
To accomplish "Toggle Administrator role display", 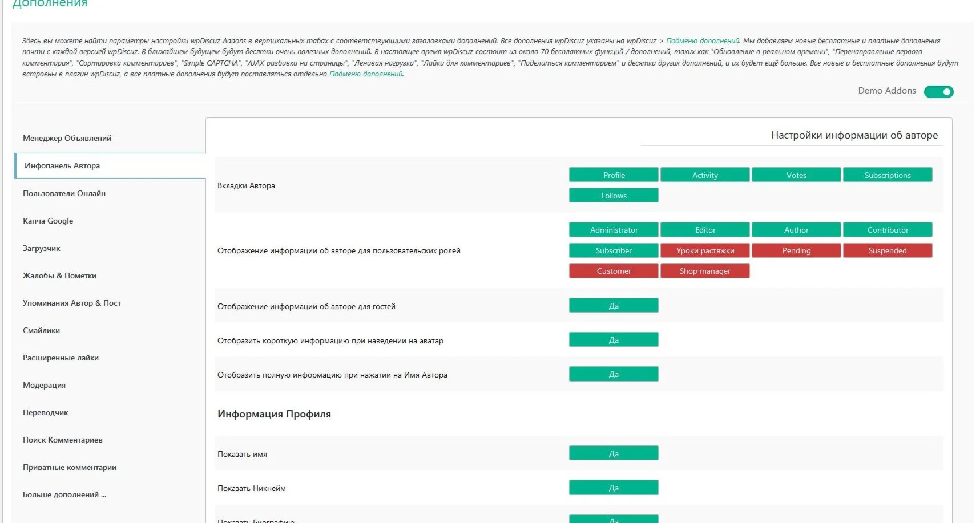I will [614, 230].
